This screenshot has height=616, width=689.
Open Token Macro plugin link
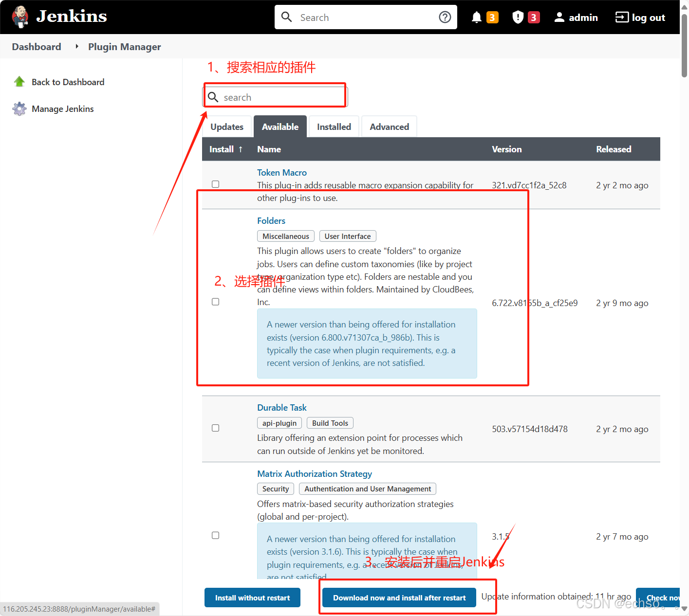coord(282,172)
